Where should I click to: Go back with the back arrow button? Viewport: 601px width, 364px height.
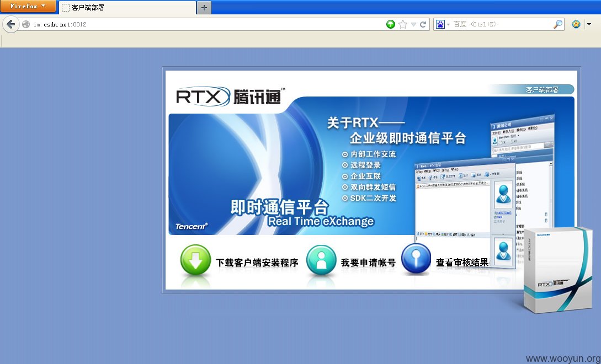(10, 24)
